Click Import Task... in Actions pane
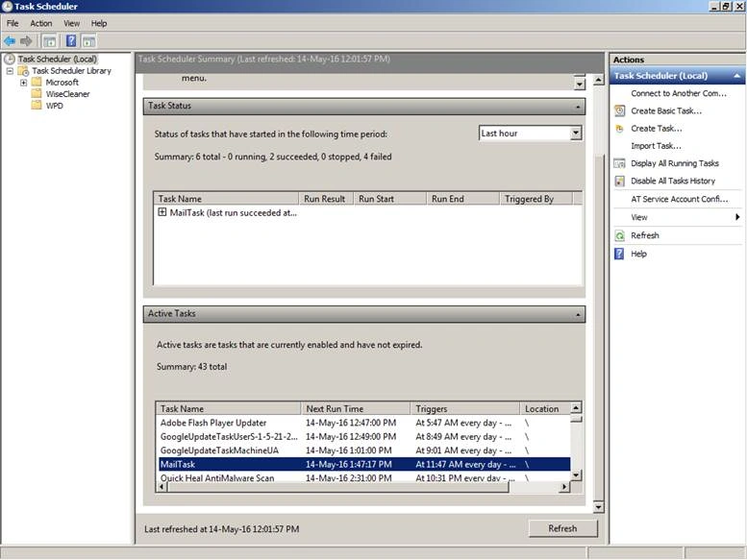Viewport: 747px width, 560px height. (x=656, y=146)
